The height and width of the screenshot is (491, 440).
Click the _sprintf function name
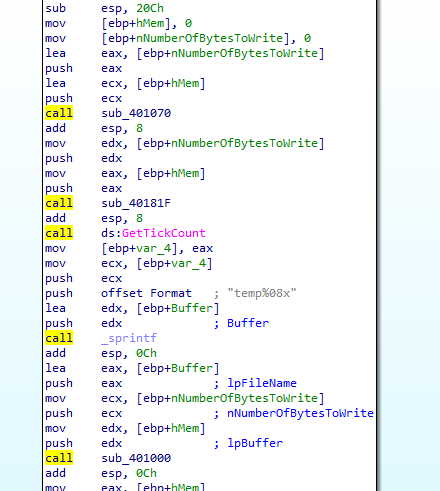coord(129,338)
